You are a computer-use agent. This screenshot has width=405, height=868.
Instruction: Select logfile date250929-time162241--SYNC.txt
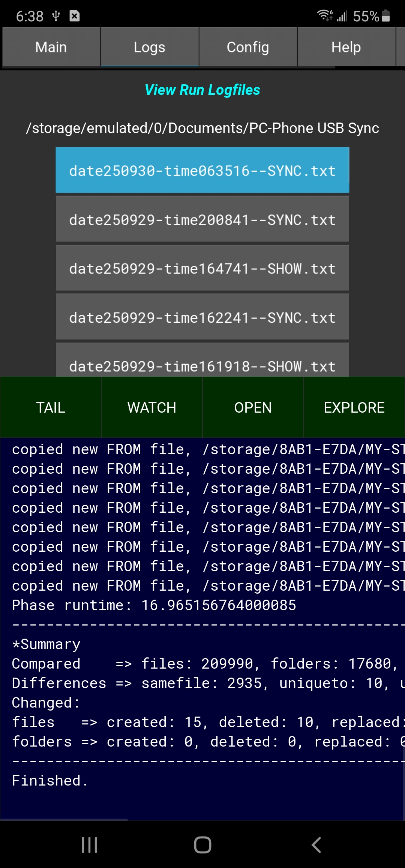click(x=202, y=317)
